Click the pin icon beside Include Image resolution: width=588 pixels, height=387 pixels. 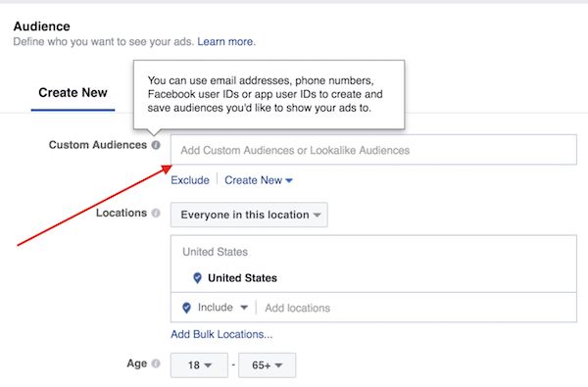coord(186,308)
